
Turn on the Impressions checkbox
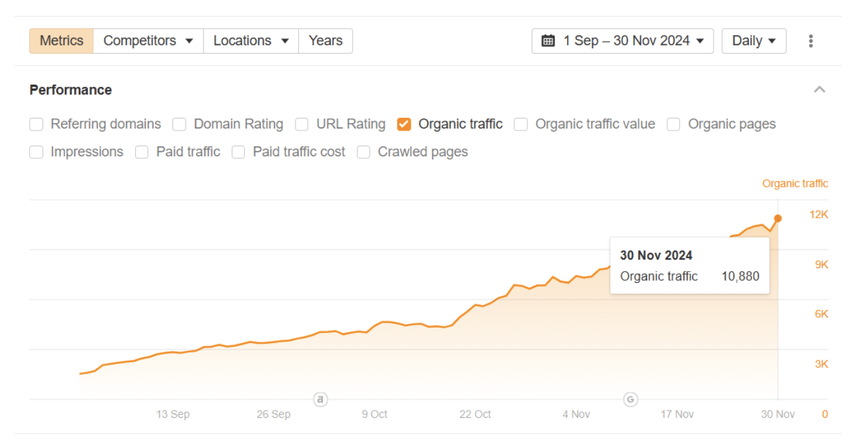pyautogui.click(x=36, y=152)
